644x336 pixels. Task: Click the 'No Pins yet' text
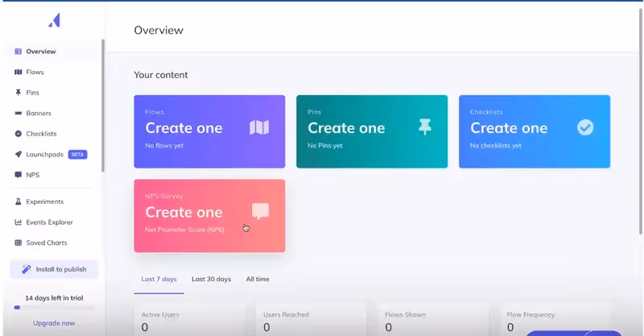click(x=325, y=146)
